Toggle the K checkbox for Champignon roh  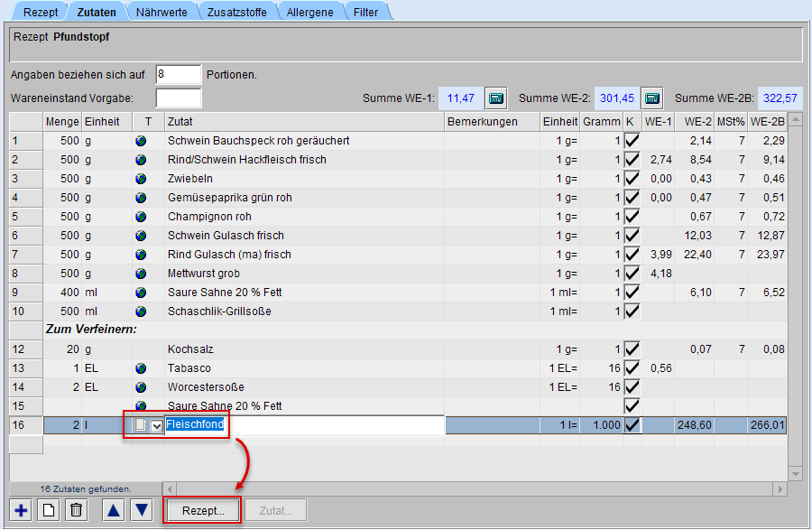coord(632,217)
